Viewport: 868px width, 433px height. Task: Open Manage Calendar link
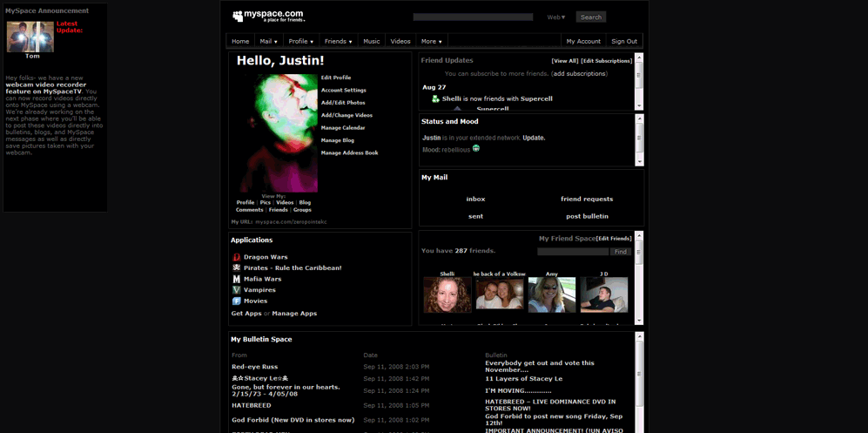[x=343, y=128]
